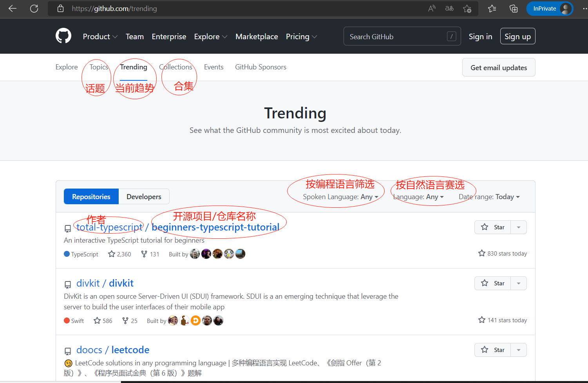Star the beginners-typescript-tutorial repository

coord(493,227)
